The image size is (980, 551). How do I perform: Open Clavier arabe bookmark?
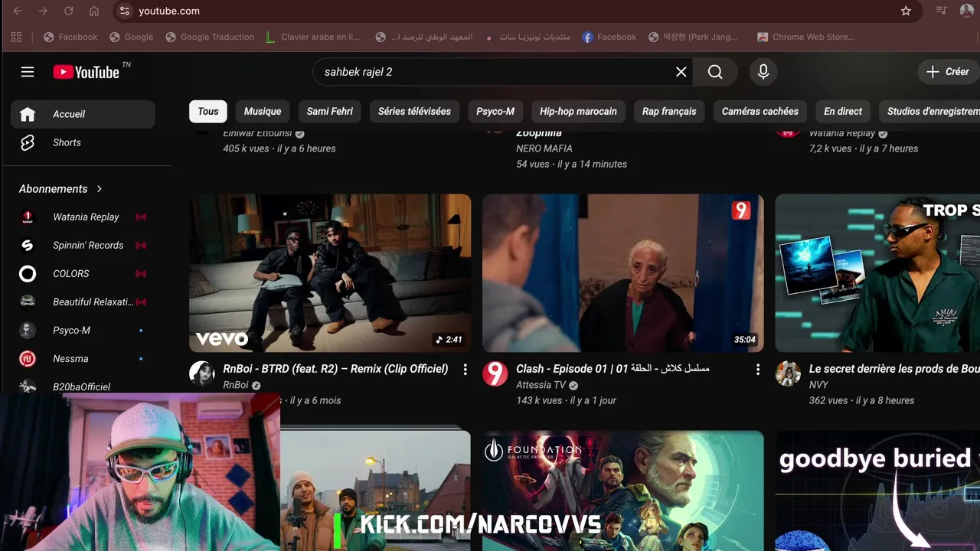click(x=312, y=37)
